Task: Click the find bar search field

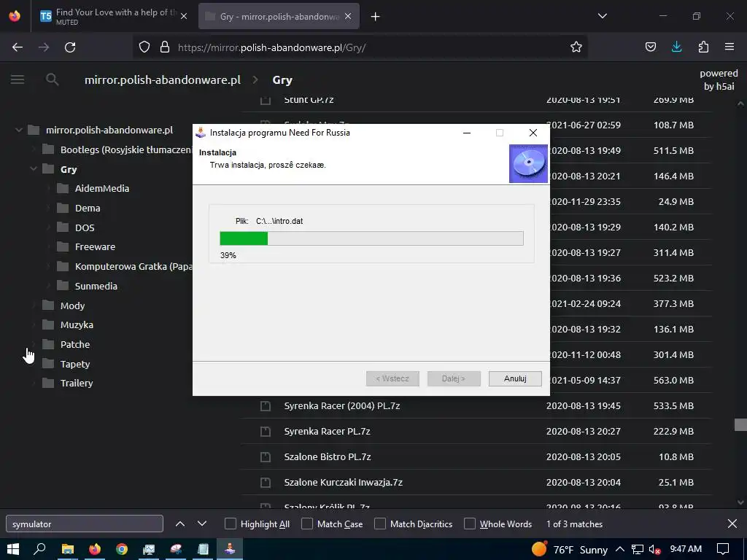Action: click(x=85, y=524)
